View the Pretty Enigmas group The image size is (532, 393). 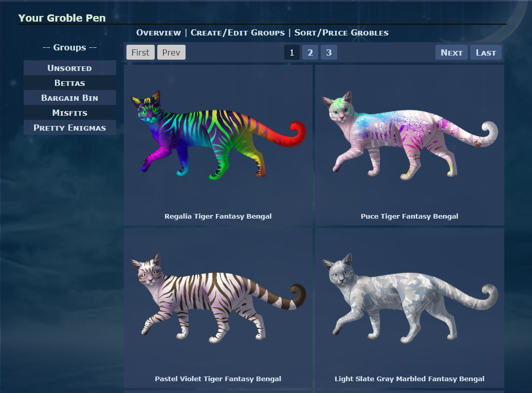[70, 128]
